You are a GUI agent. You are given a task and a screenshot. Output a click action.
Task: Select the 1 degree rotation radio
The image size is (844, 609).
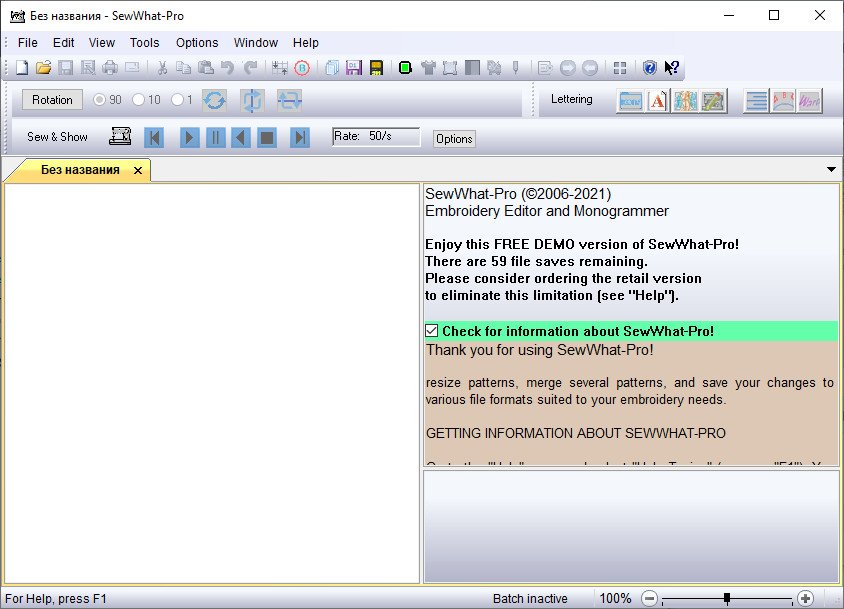pyautogui.click(x=177, y=100)
